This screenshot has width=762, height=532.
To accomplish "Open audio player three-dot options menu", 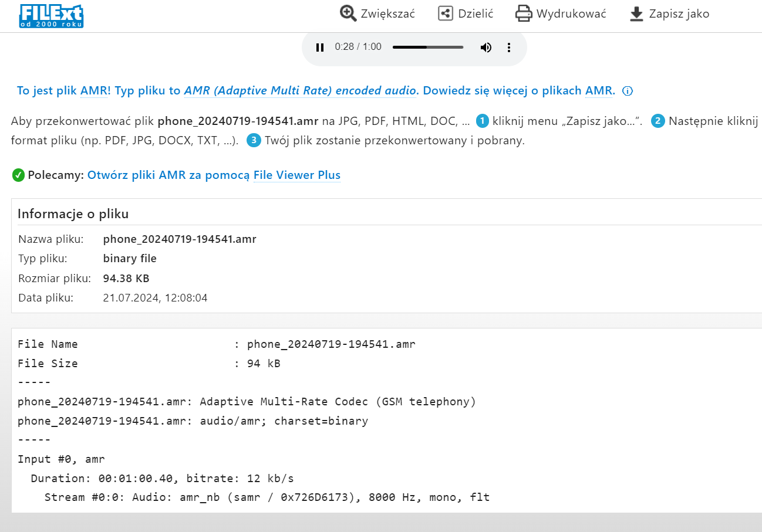I will 509,48.
